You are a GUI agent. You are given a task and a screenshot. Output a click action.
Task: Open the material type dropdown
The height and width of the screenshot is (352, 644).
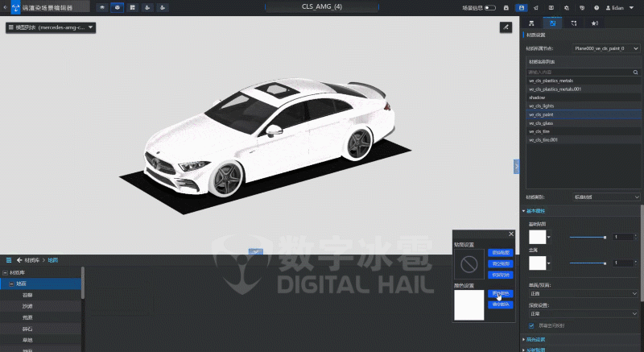click(x=606, y=197)
